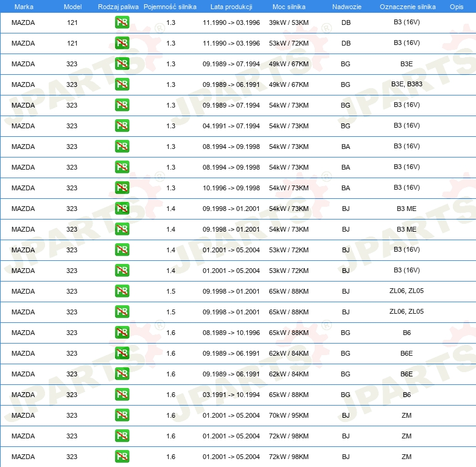
Task: Click the Model column header
Action: [72, 7]
